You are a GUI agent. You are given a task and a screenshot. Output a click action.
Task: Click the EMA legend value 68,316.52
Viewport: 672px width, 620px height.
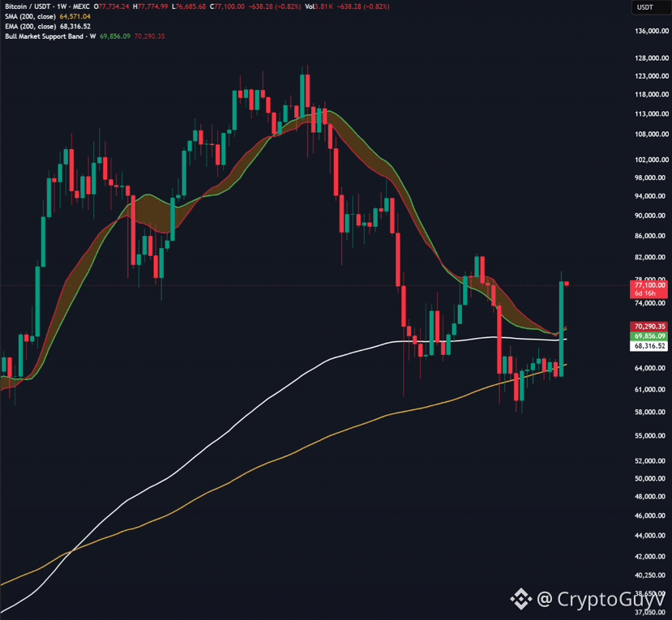point(75,26)
